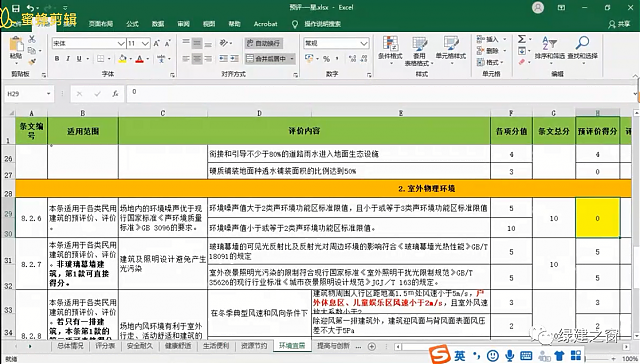Click the Sogou microphone voice input icon

[x=509, y=356]
